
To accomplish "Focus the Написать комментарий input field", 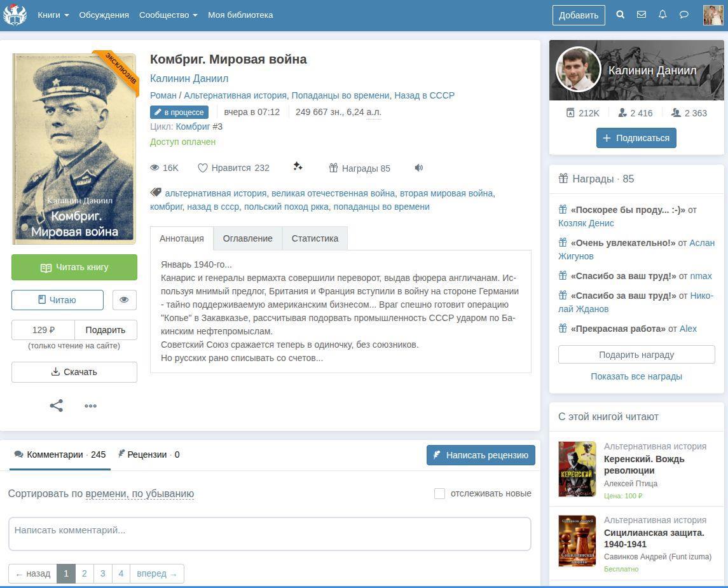I will (x=270, y=534).
